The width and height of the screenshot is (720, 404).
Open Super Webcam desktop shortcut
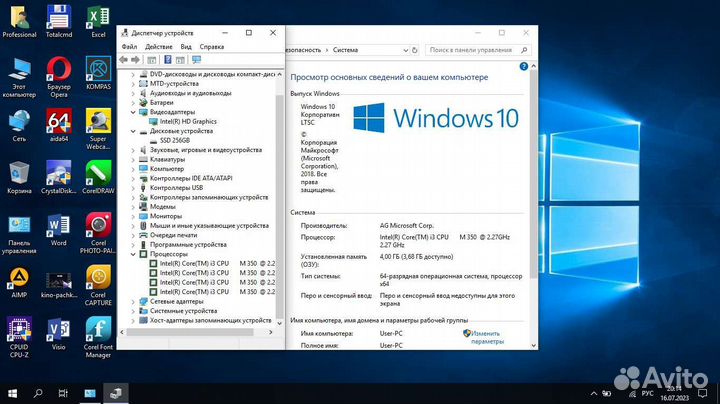pyautogui.click(x=98, y=129)
